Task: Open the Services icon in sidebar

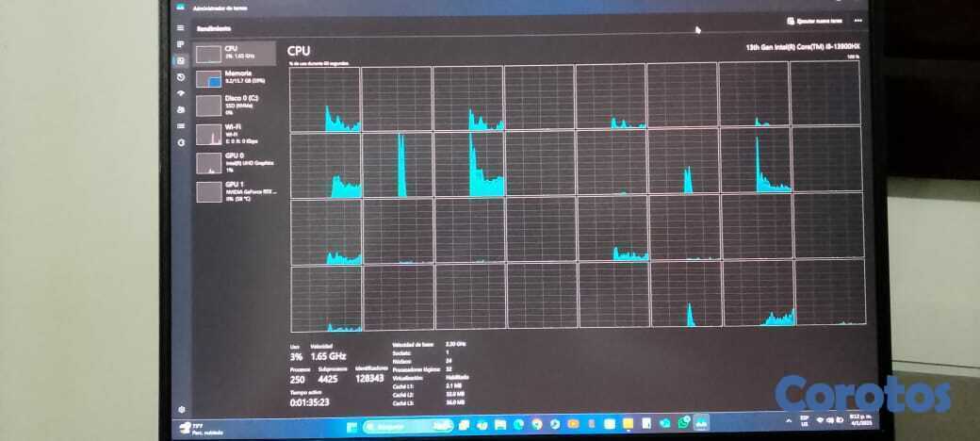Action: (181, 141)
